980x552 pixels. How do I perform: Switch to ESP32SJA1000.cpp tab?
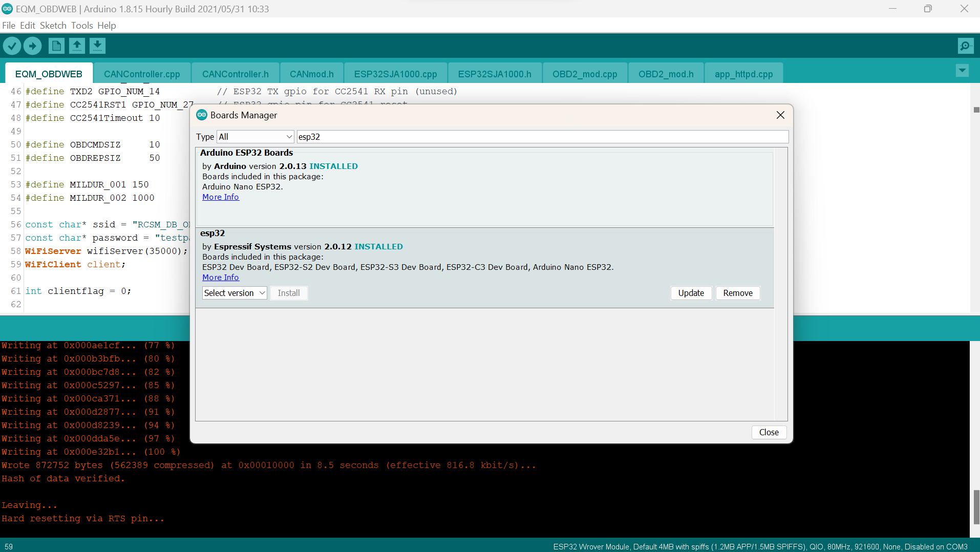(396, 74)
